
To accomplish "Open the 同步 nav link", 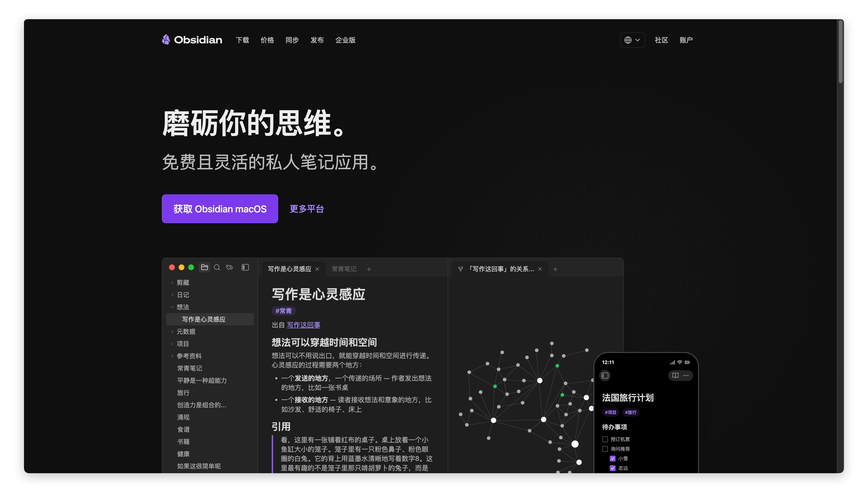I will tap(292, 40).
